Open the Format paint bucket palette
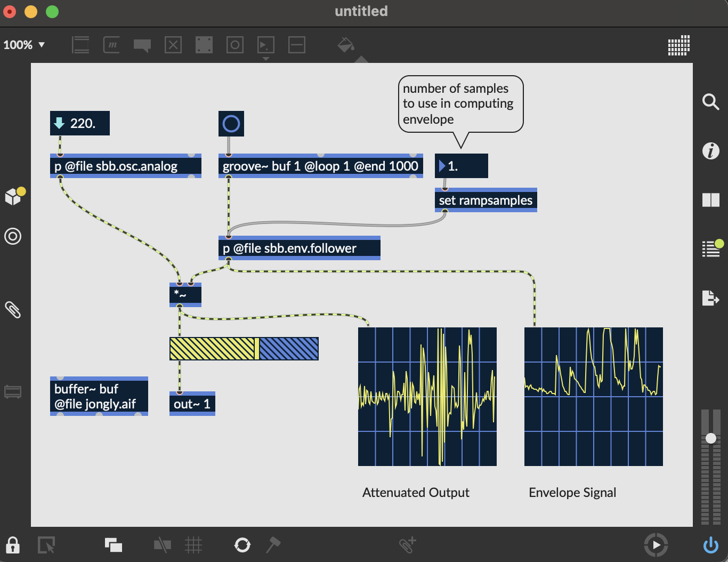Viewport: 728px width, 562px height. pos(346,45)
